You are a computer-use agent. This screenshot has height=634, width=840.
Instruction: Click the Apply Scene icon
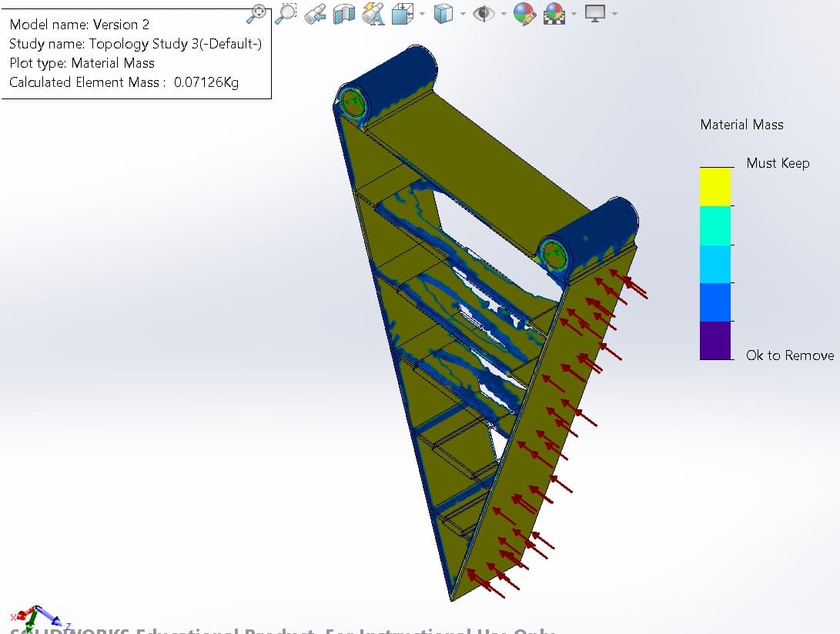pos(554,13)
